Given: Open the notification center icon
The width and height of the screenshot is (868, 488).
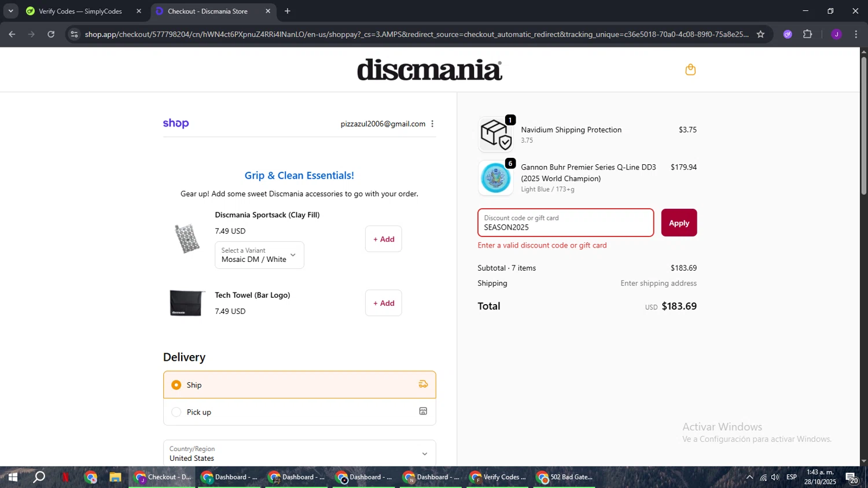Looking at the screenshot, I should tap(852, 478).
